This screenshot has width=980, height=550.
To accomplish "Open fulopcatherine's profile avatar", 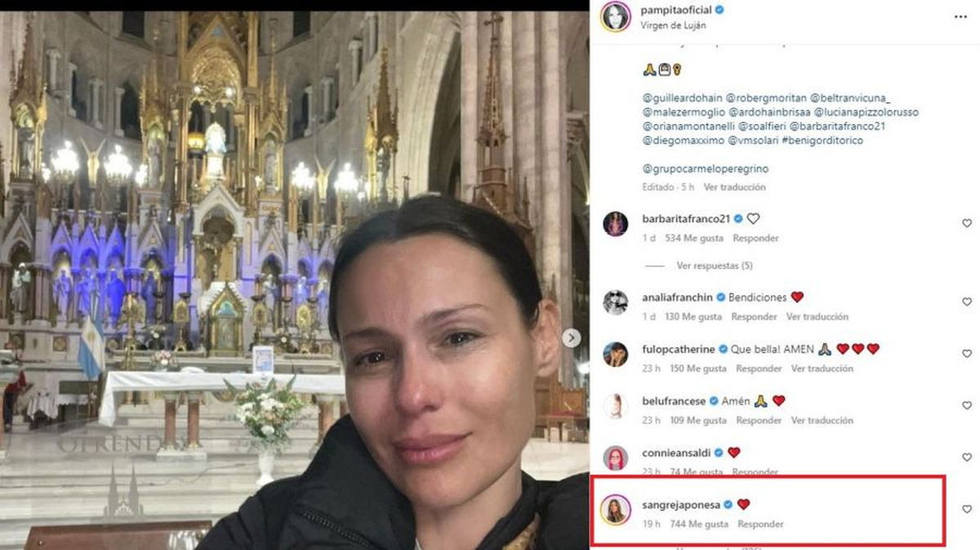I will point(615,355).
